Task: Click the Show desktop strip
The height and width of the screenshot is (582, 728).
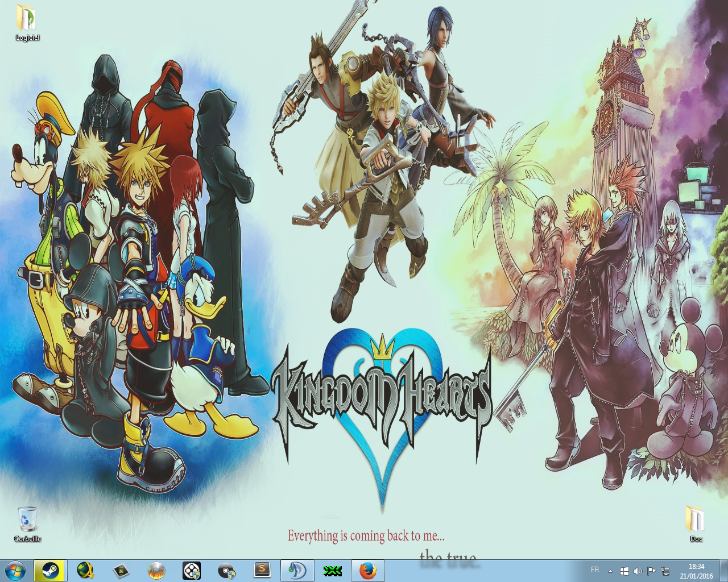Action: (x=723, y=571)
